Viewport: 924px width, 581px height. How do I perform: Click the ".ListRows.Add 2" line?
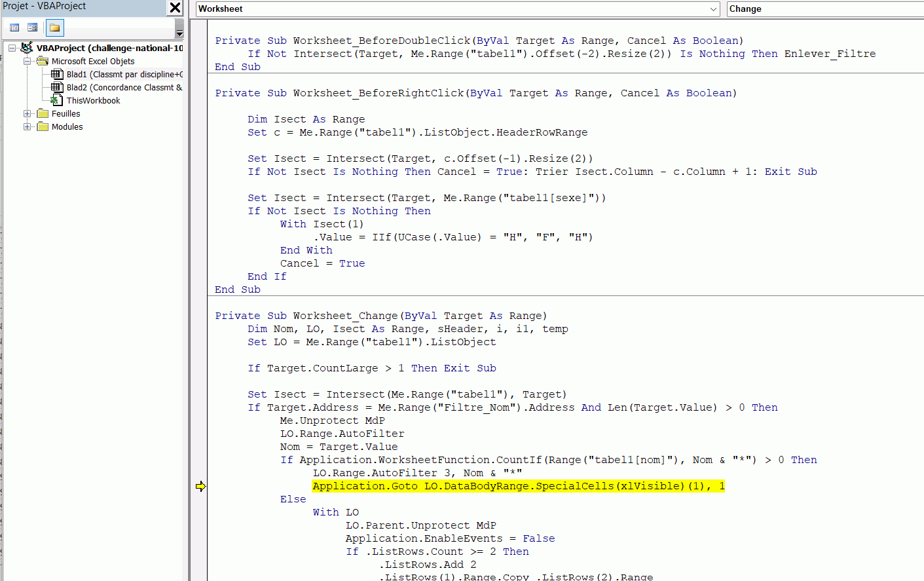pyautogui.click(x=428, y=565)
